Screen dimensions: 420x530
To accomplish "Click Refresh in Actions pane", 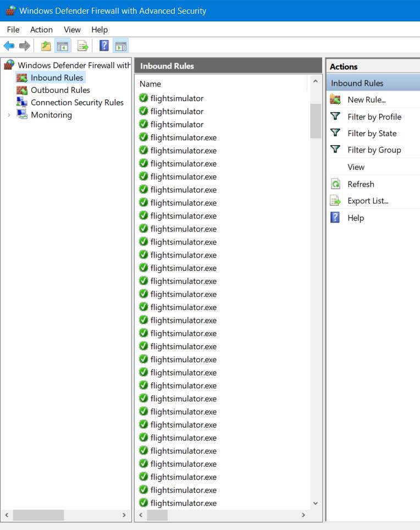I will click(361, 184).
